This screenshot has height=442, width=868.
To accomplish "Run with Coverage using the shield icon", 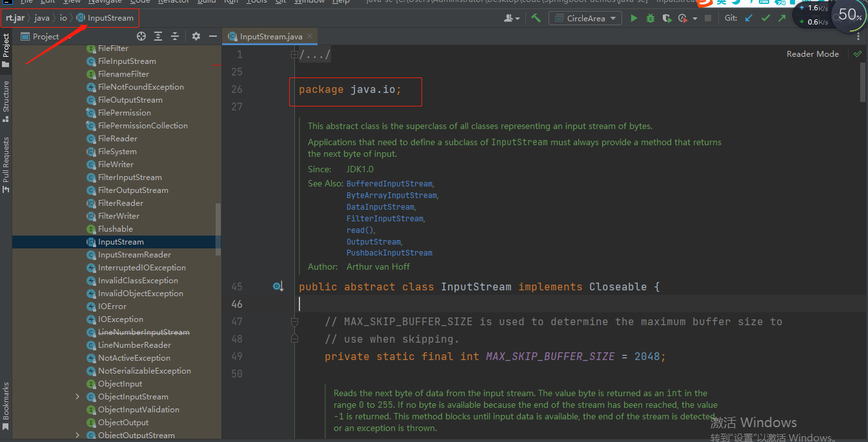I will point(667,18).
